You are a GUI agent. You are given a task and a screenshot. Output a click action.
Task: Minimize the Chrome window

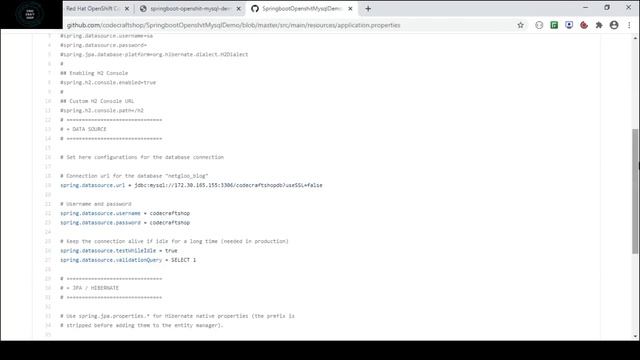(586, 8)
